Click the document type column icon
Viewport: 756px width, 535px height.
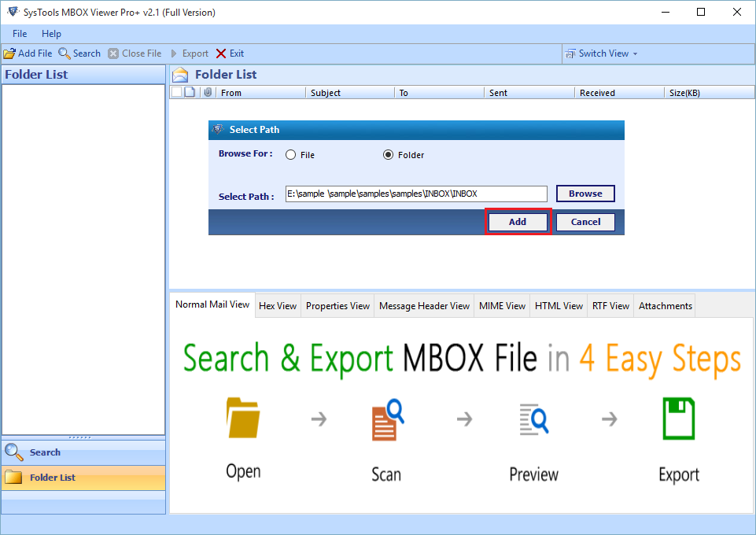point(190,92)
